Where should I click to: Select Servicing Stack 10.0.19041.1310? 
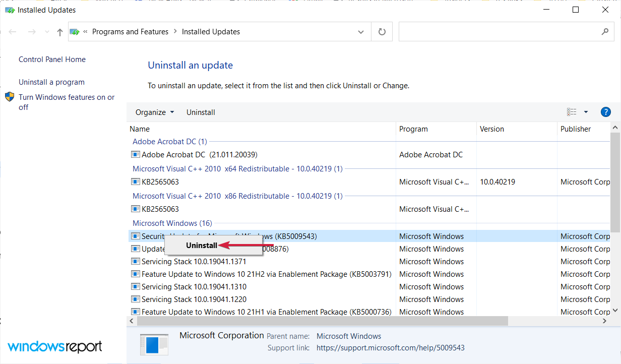(x=194, y=287)
